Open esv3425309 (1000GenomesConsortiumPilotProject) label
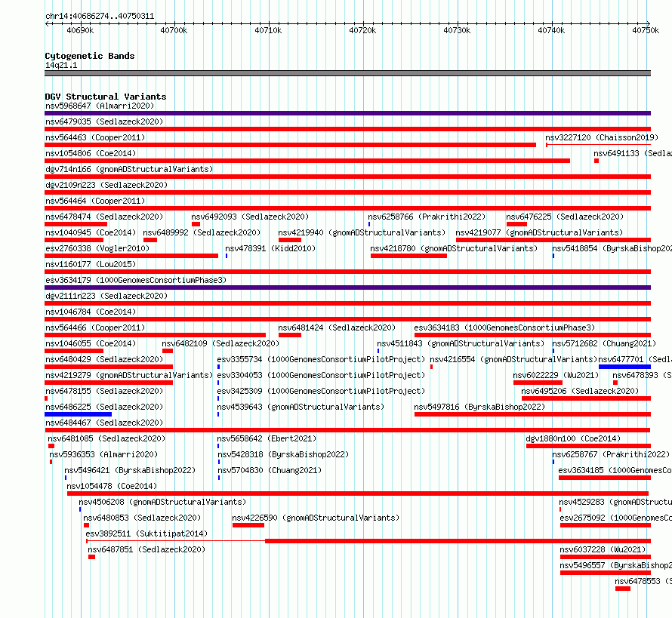The height and width of the screenshot is (618, 672). pyautogui.click(x=321, y=391)
